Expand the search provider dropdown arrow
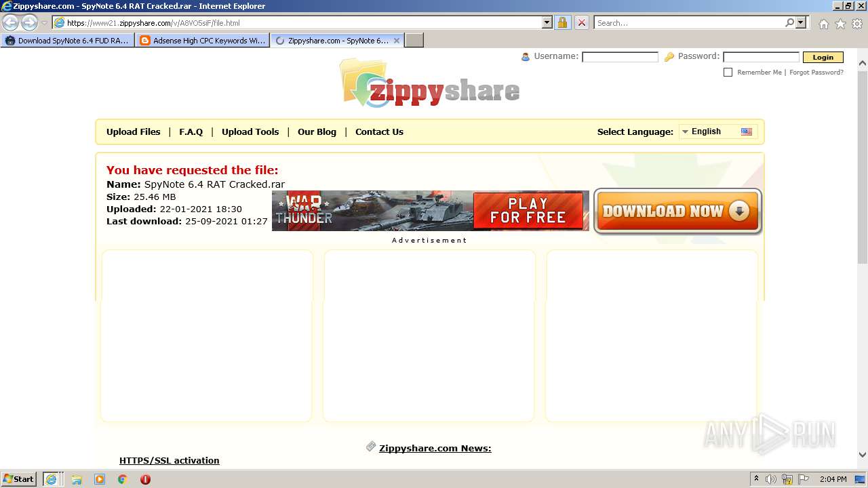Image resolution: width=868 pixels, height=488 pixels. [x=801, y=22]
